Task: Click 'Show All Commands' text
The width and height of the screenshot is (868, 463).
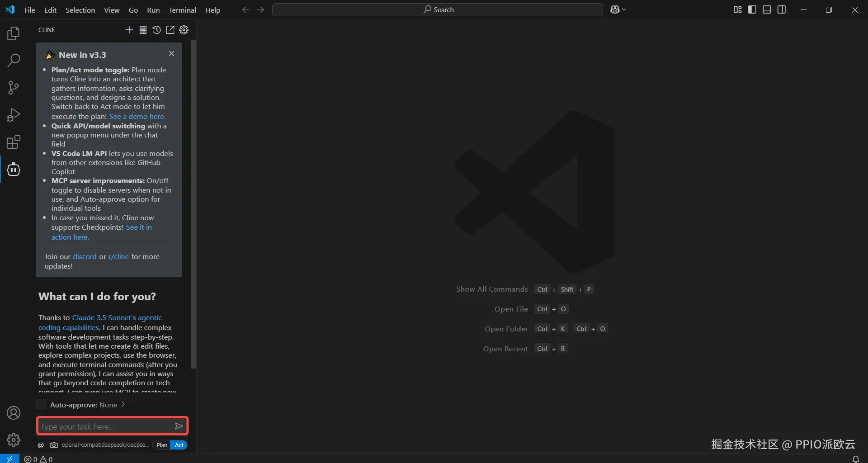Action: pyautogui.click(x=492, y=289)
